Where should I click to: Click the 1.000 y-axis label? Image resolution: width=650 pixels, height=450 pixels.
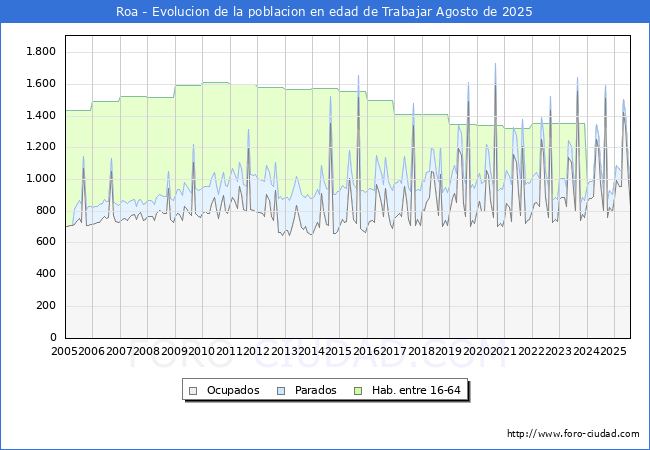(40, 179)
